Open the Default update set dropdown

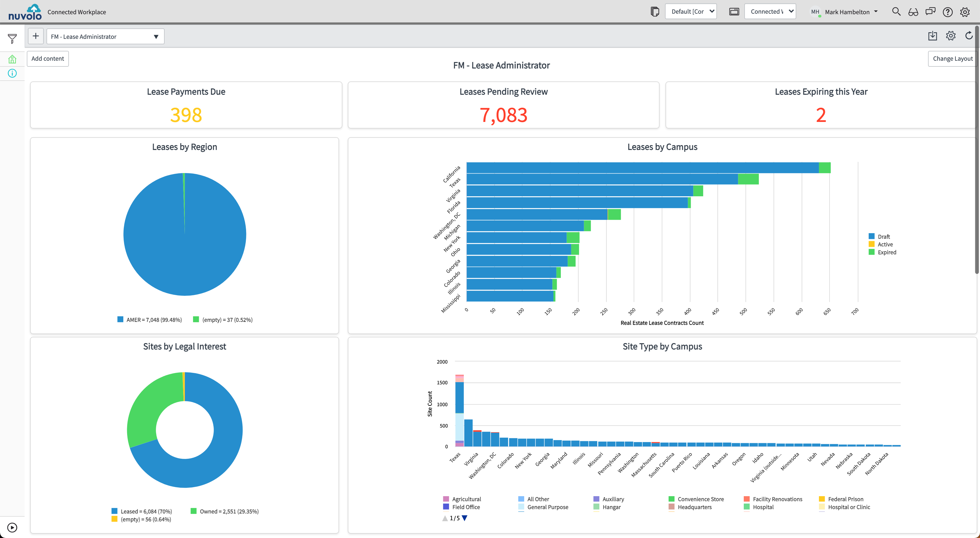tap(691, 11)
